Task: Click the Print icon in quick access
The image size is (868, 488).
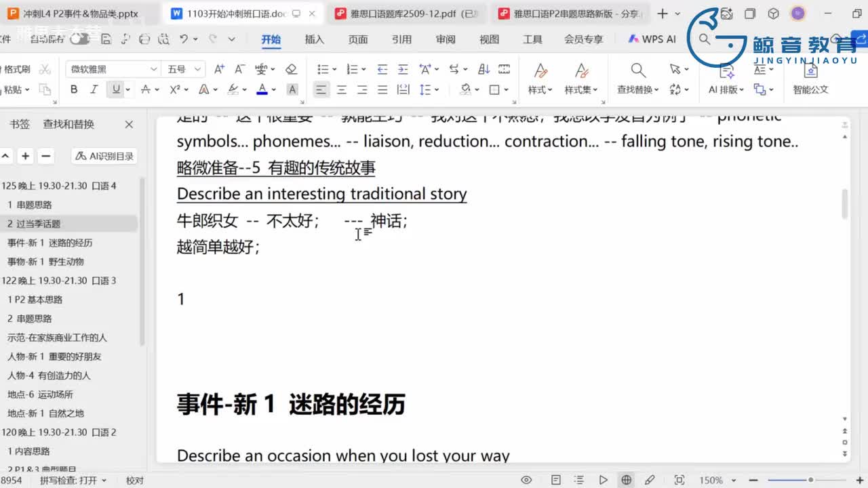Action: (x=144, y=39)
